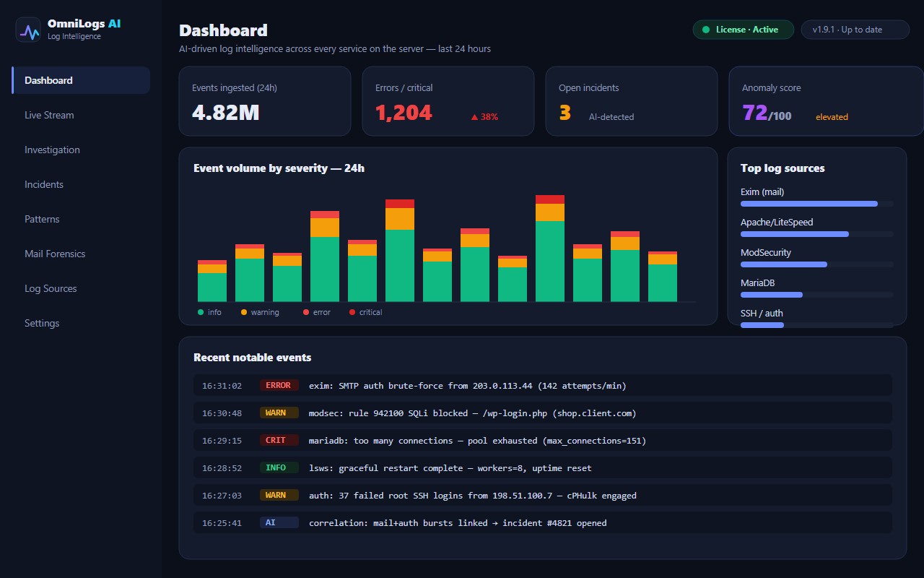Click the MariaDB source bar
The width and height of the screenshot is (924, 578).
(816, 295)
